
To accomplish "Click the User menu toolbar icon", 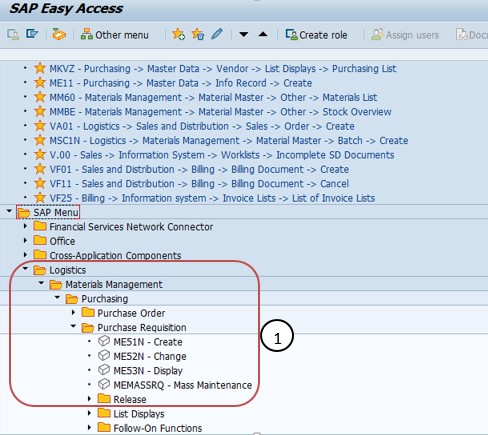I will (13, 34).
